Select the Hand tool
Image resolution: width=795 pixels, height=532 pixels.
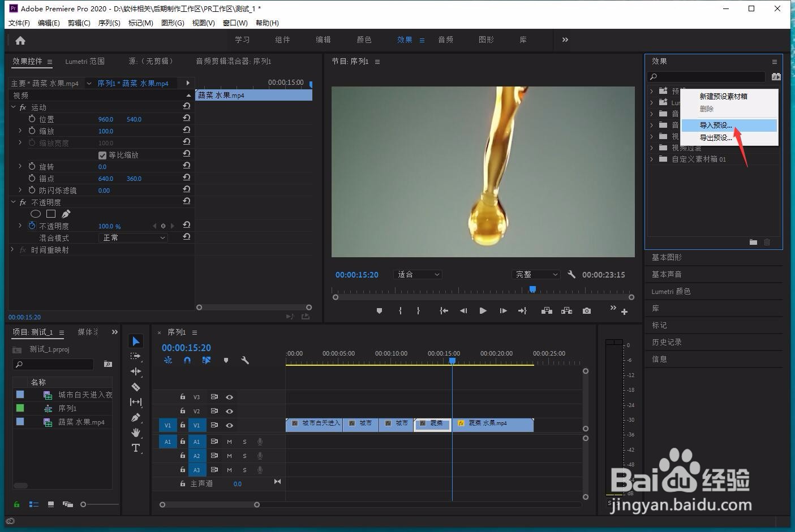(136, 432)
